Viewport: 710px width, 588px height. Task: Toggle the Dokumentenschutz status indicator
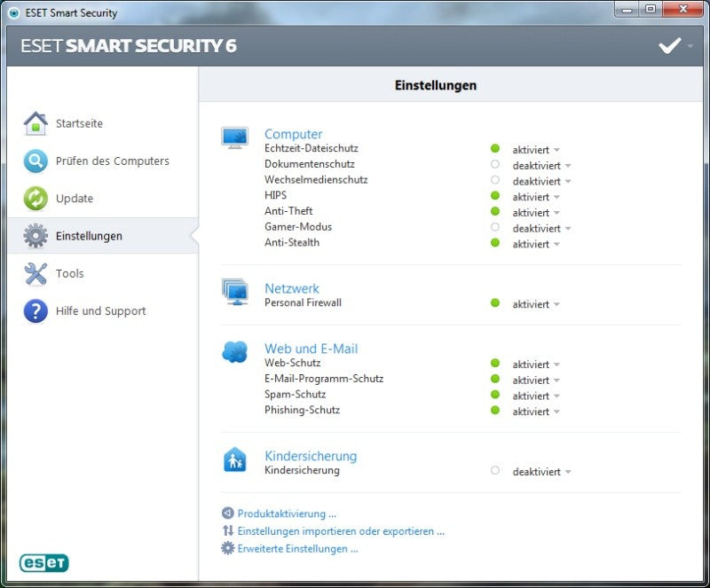point(495,164)
